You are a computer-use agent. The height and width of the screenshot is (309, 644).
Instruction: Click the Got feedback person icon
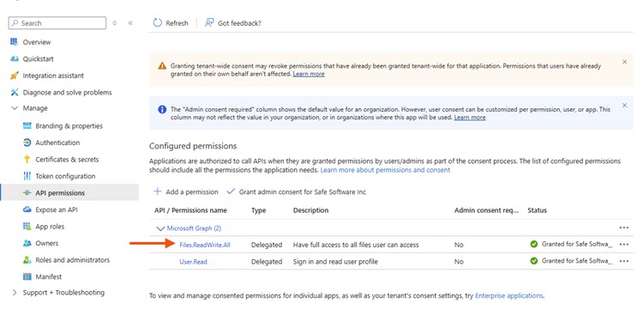coord(209,22)
